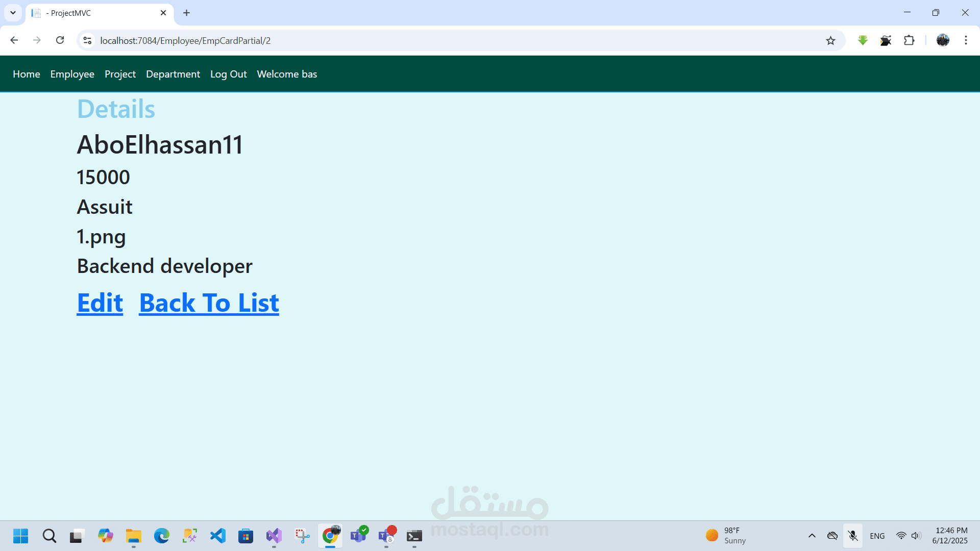The width and height of the screenshot is (980, 551).
Task: Open browser Extensions puzzle icon
Action: 909,40
